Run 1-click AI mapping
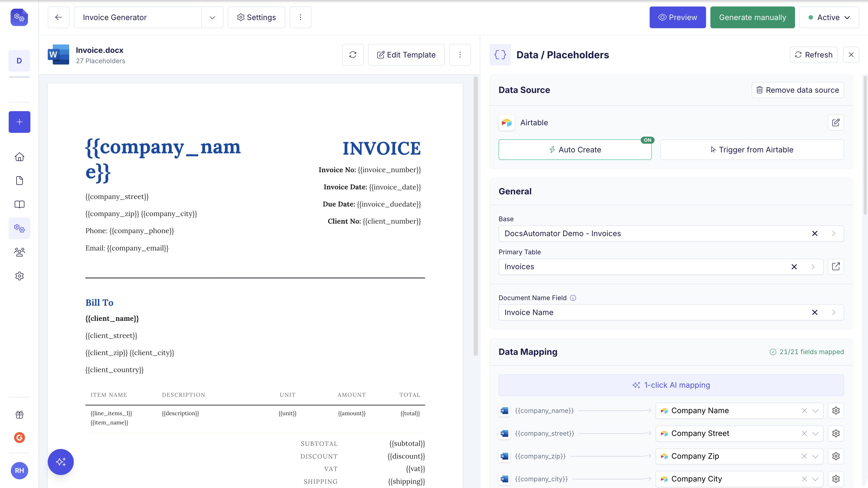The height and width of the screenshot is (488, 868). [x=671, y=385]
